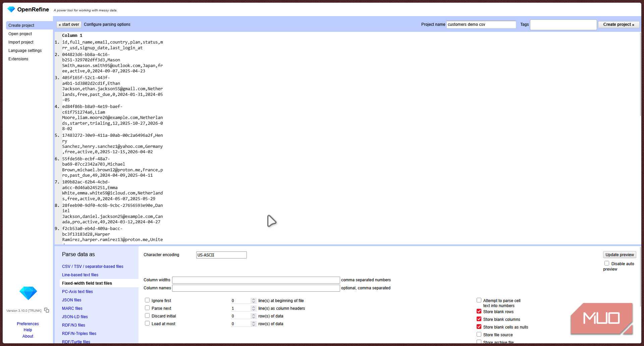Click the Column 1 preview header
The image size is (644, 346).
tap(72, 36)
